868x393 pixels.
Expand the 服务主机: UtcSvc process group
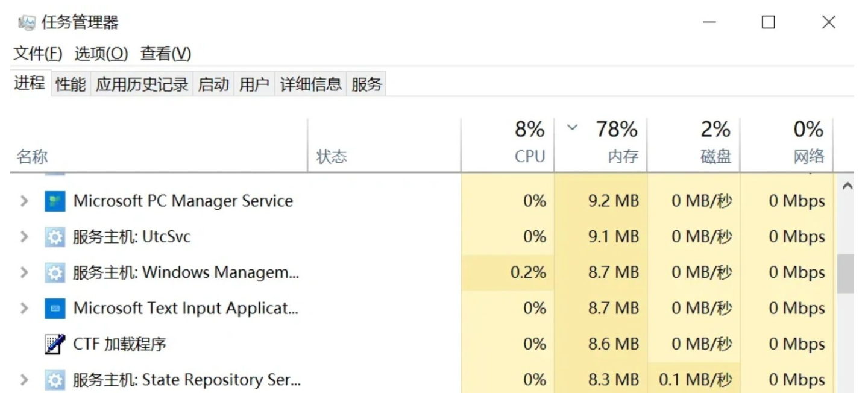coord(24,237)
